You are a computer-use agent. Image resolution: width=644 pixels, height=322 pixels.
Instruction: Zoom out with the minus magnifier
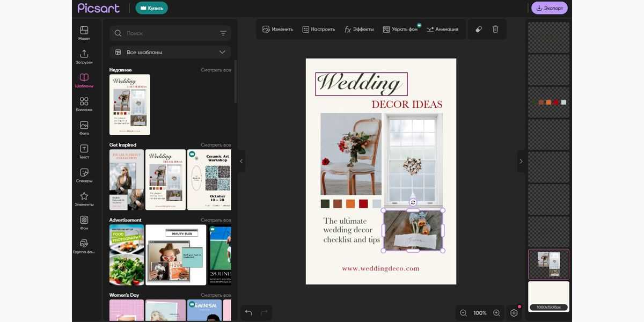[463, 313]
